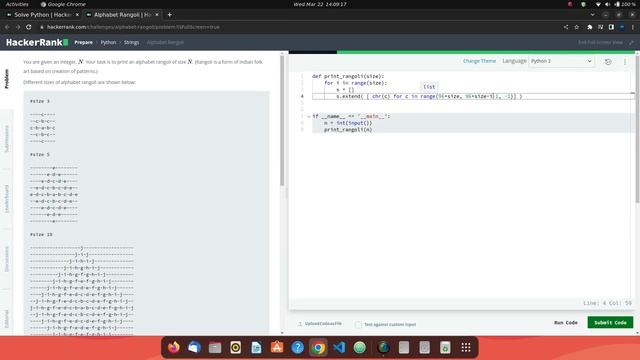This screenshot has height=360, width=640.
Task: Click the code editor vertical scrollbar
Action: pyautogui.click(x=638, y=129)
